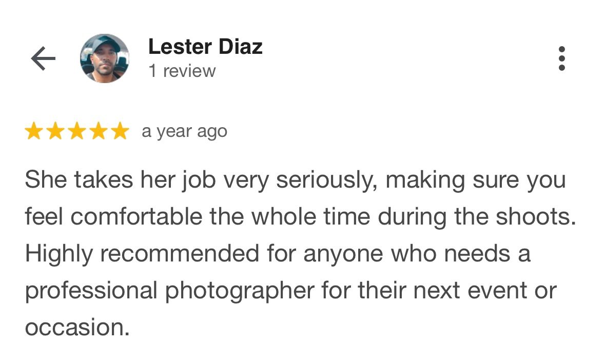
Task: Select the second rating star
Action: 55,131
